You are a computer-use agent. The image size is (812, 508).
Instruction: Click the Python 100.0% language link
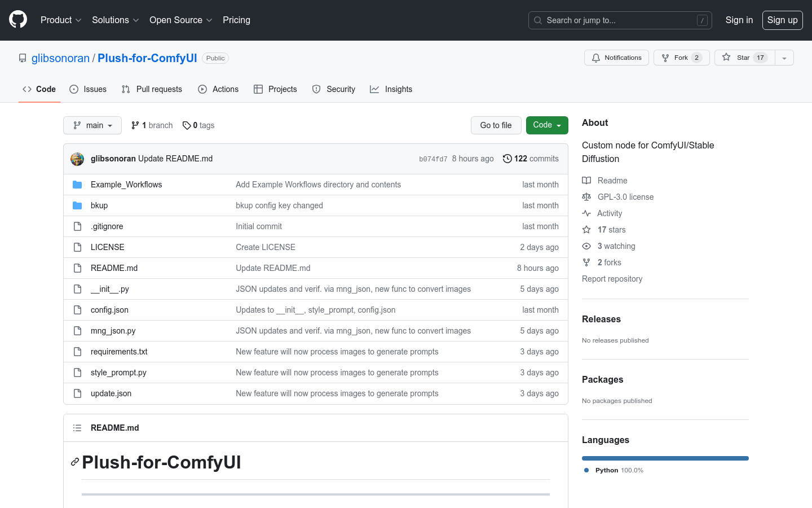(614, 470)
